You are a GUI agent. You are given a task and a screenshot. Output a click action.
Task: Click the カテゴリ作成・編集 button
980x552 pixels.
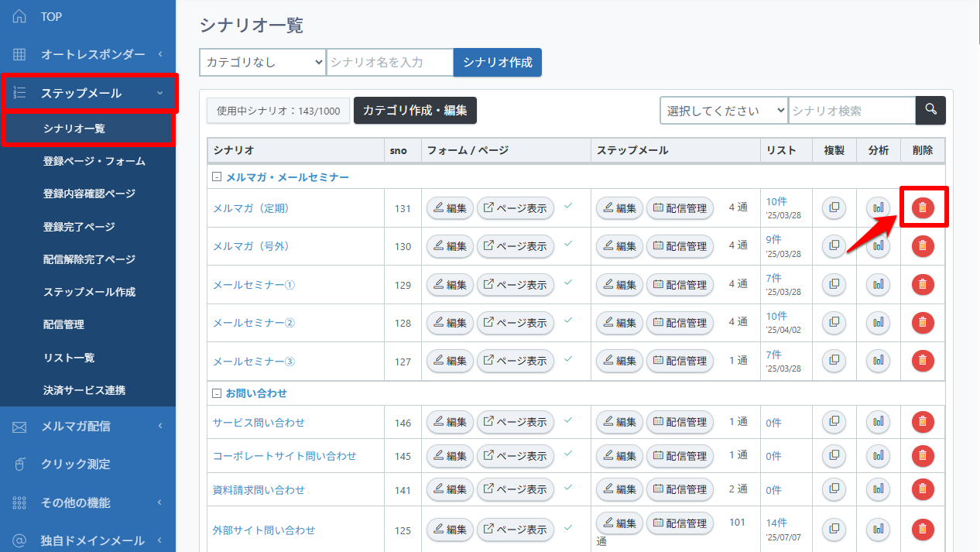415,111
